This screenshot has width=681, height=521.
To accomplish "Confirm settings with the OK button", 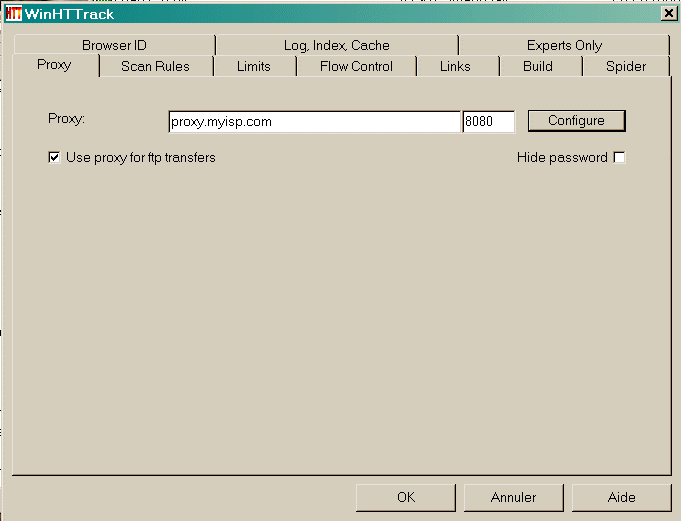I will [x=406, y=498].
